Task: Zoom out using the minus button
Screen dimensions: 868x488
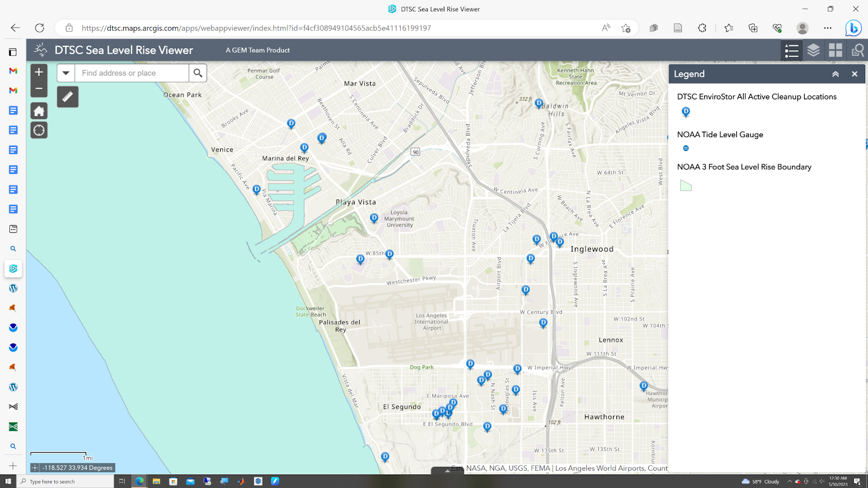Action: click(x=39, y=88)
